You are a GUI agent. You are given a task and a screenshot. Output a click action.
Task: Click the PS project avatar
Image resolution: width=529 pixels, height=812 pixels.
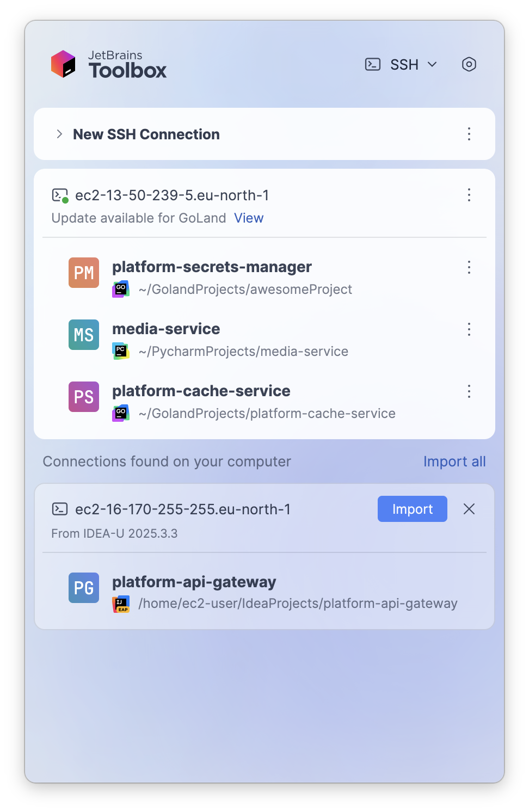84,397
